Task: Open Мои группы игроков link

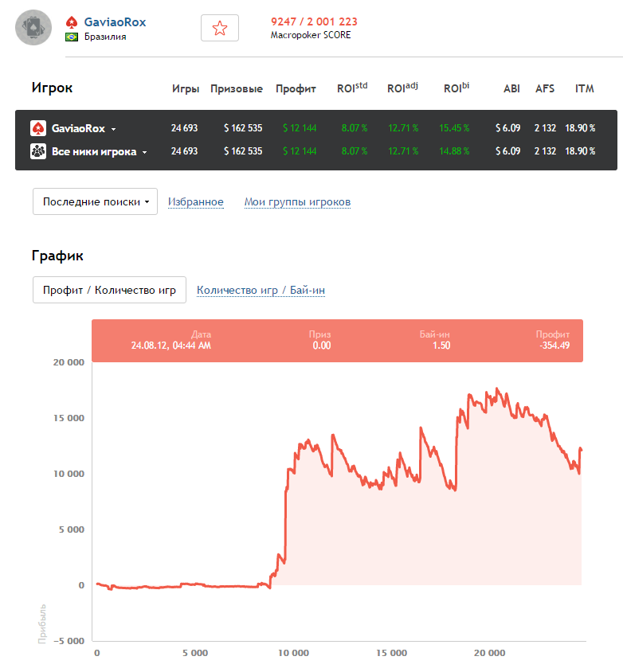Action: click(297, 202)
